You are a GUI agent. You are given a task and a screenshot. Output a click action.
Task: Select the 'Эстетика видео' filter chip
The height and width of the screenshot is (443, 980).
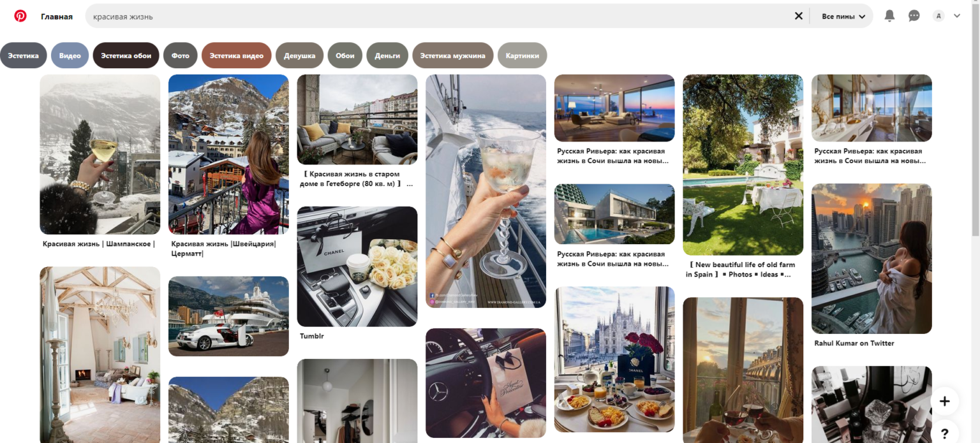[x=237, y=55]
